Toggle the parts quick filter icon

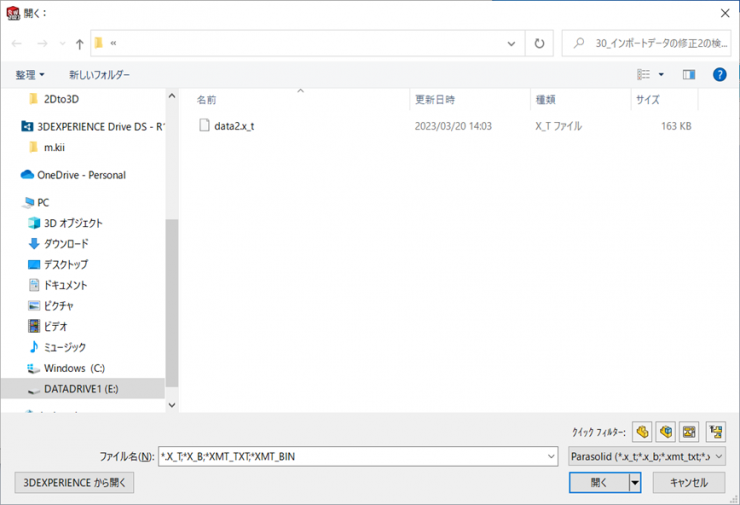pos(642,432)
